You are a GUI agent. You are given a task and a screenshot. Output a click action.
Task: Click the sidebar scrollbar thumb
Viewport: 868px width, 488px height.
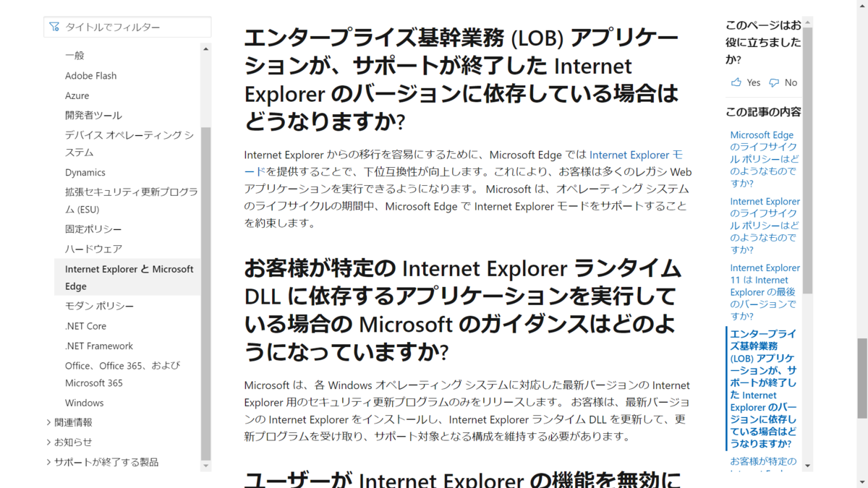pos(206,294)
